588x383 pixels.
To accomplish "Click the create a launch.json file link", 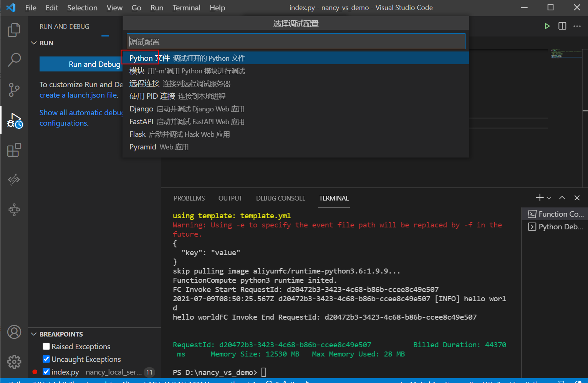I will 78,95.
